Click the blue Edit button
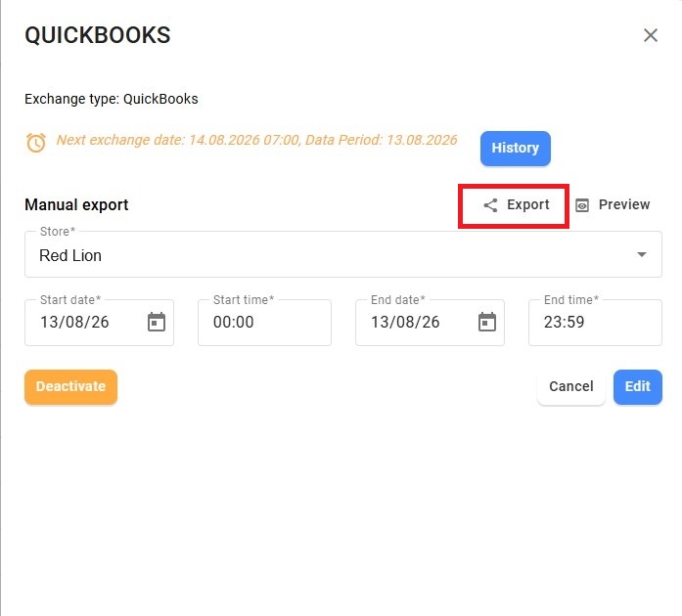This screenshot has height=616, width=682. (x=638, y=387)
